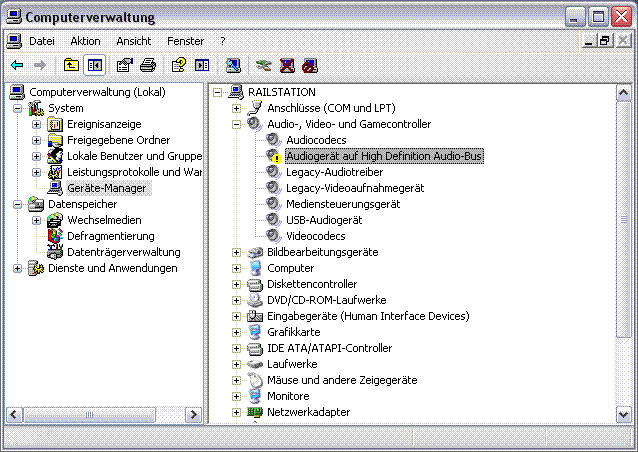Expand Lokale Benutzer und Gruppen node
Screen dimensions: 638x452
click(x=37, y=157)
